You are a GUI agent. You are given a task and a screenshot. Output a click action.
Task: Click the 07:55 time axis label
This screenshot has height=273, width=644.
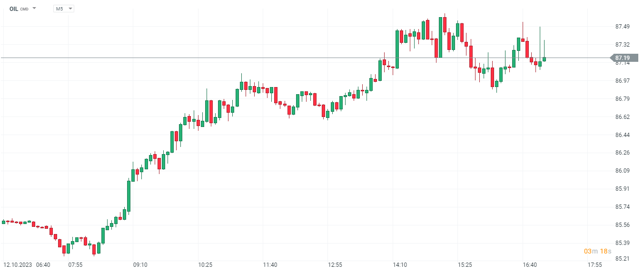pos(75,265)
